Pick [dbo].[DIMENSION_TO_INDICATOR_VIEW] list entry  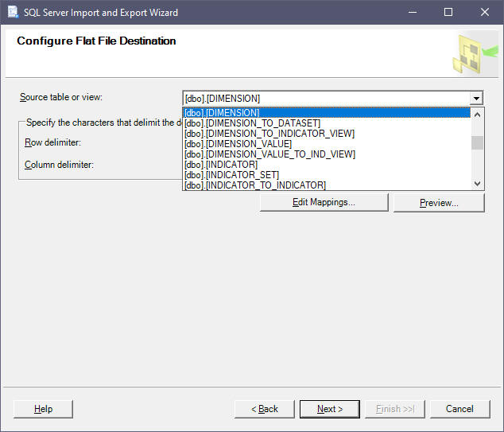point(327,134)
